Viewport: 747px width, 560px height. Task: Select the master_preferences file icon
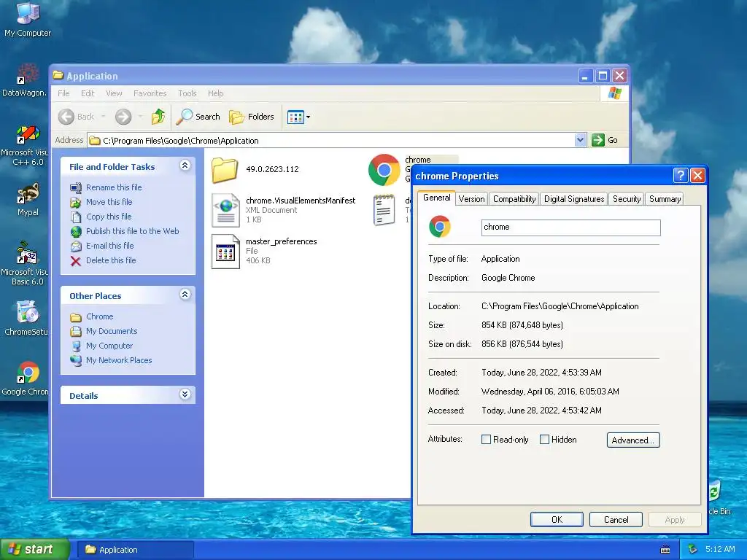point(225,252)
